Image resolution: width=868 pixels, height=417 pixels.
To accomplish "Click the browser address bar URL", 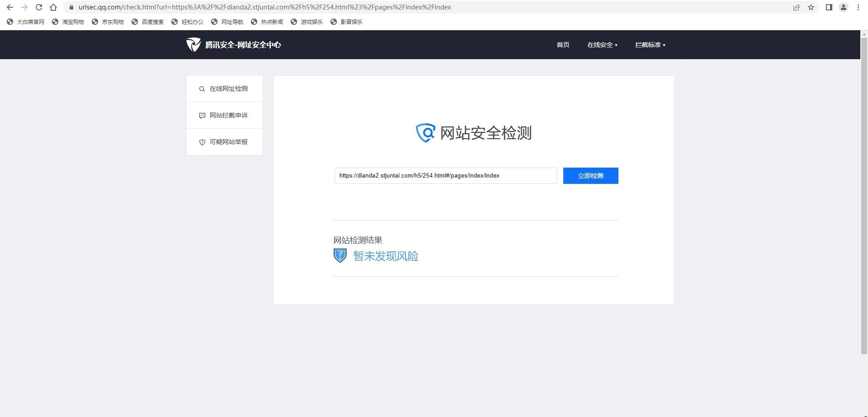I will [x=264, y=7].
